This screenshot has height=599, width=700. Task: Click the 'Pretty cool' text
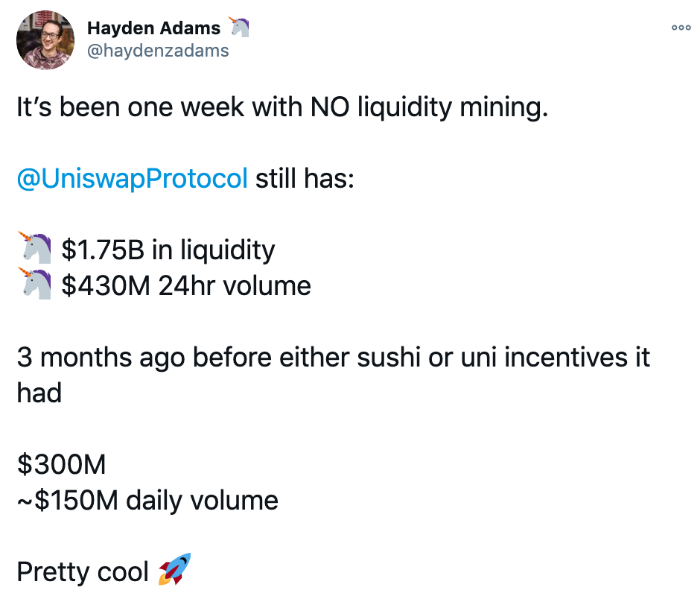[83, 571]
